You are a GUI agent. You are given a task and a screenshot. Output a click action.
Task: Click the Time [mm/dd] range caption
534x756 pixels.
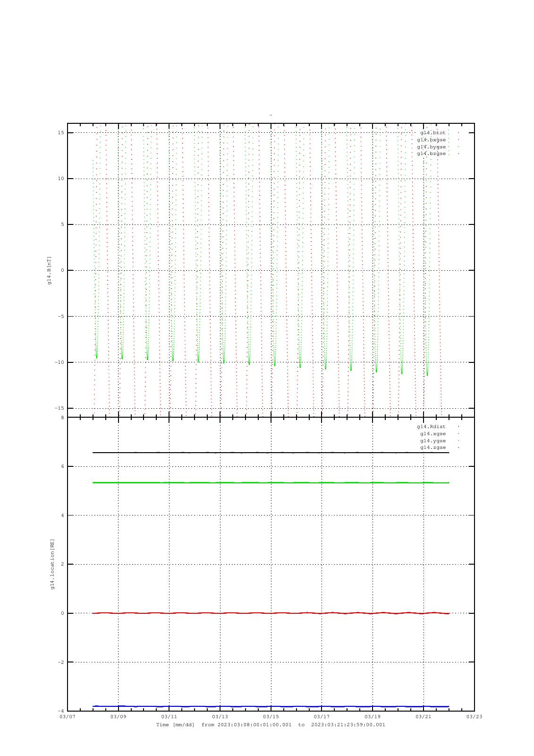tap(271, 725)
